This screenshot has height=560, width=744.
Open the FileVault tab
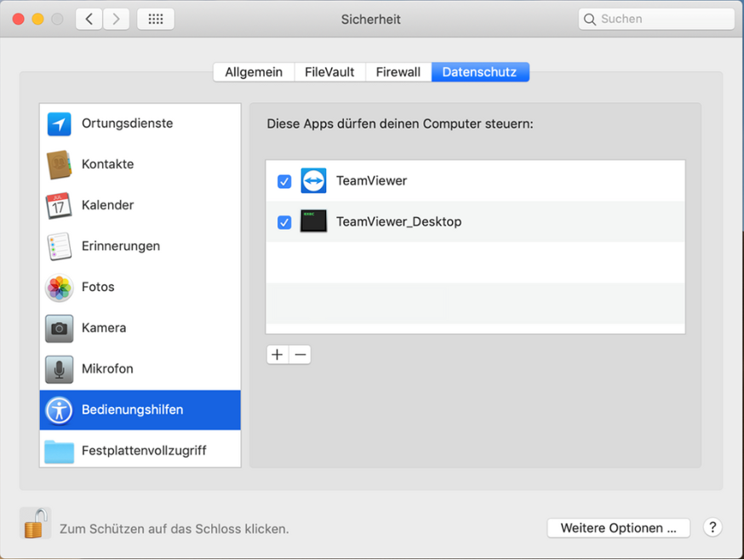coord(329,72)
